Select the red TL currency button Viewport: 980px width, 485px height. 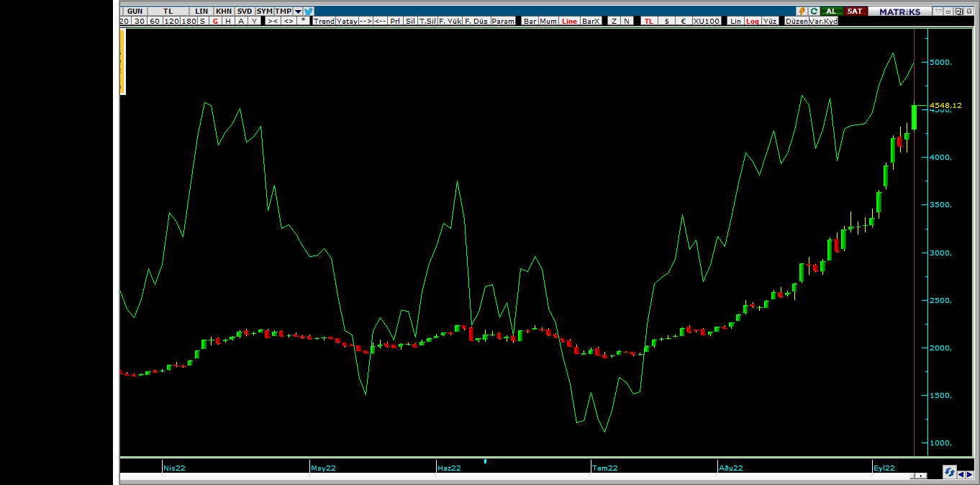pos(649,21)
